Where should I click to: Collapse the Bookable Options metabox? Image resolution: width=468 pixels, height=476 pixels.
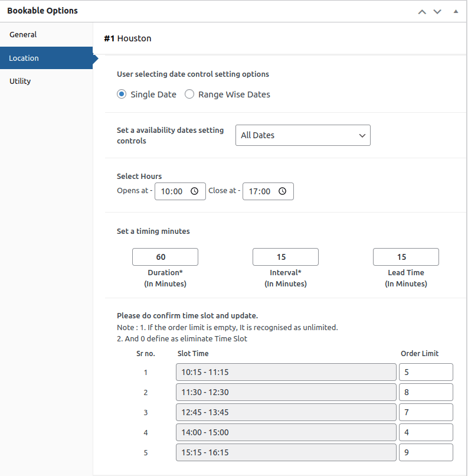tap(454, 11)
